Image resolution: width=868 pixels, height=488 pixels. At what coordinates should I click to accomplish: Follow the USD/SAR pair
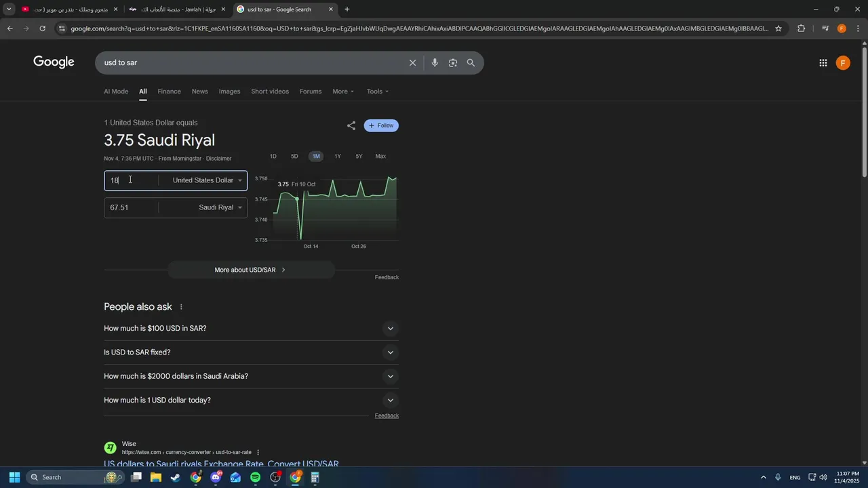(x=381, y=125)
